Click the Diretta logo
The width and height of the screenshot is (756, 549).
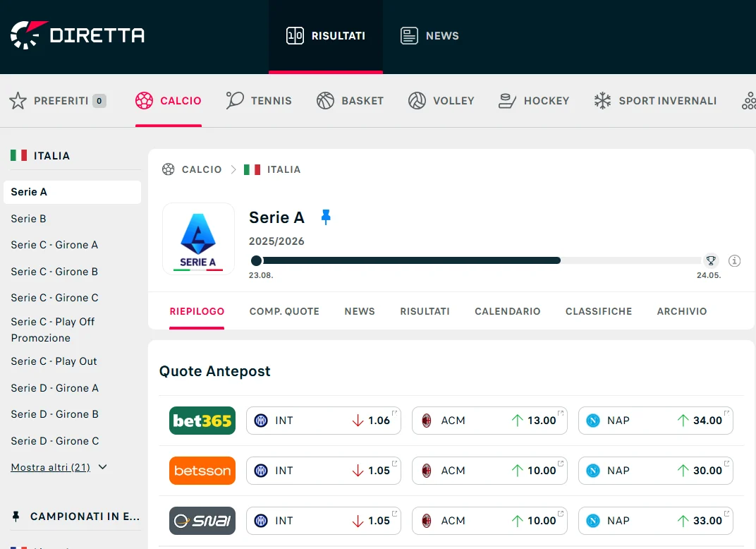(78, 35)
